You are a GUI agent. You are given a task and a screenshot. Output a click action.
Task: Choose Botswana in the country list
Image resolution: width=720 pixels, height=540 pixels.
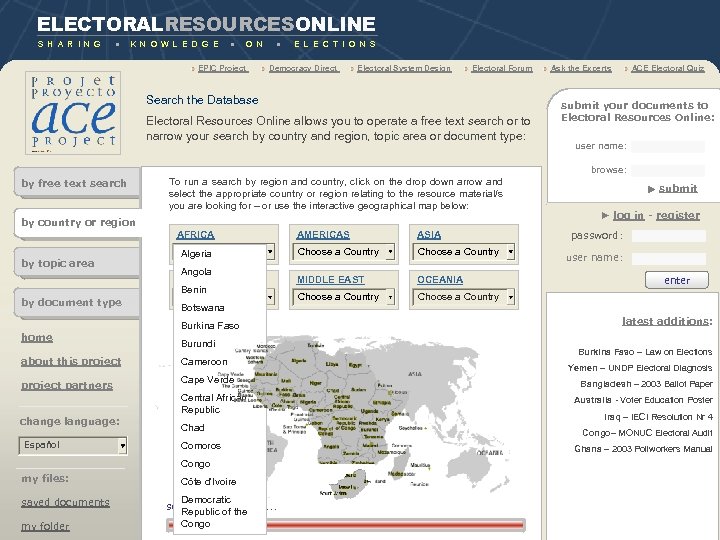(202, 308)
